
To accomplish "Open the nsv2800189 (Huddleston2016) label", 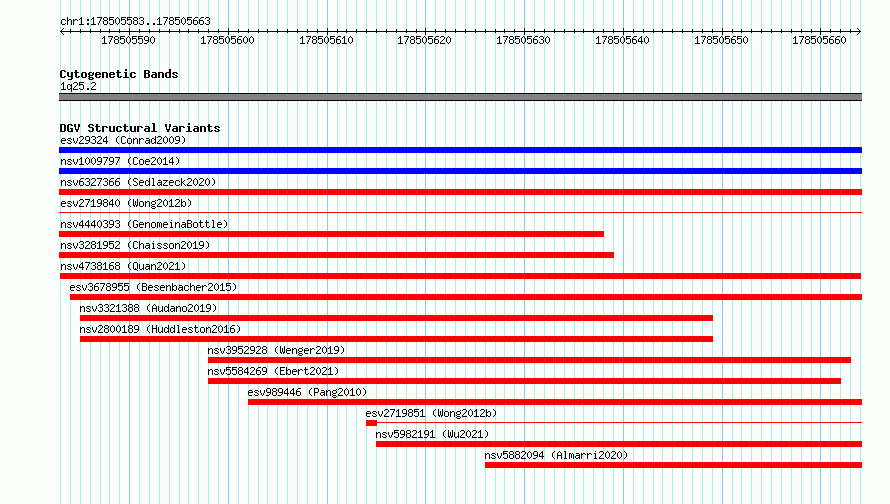I will click(160, 329).
